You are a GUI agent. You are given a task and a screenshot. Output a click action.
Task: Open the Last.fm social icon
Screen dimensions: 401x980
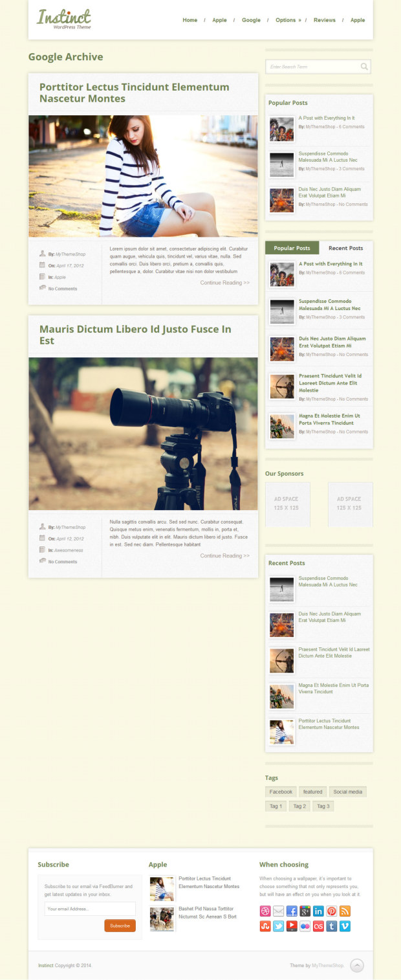coord(318,926)
